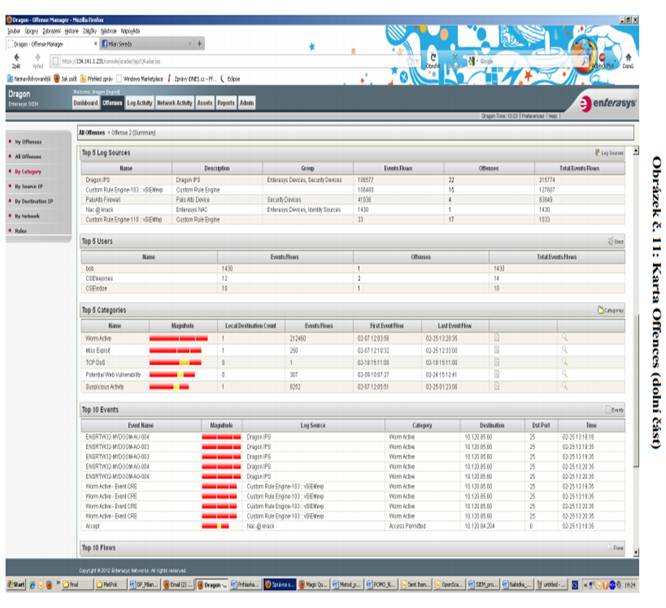This screenshot has width=666, height=608.
Task: Click the document icon in the TCP DoS row
Action: click(x=497, y=362)
